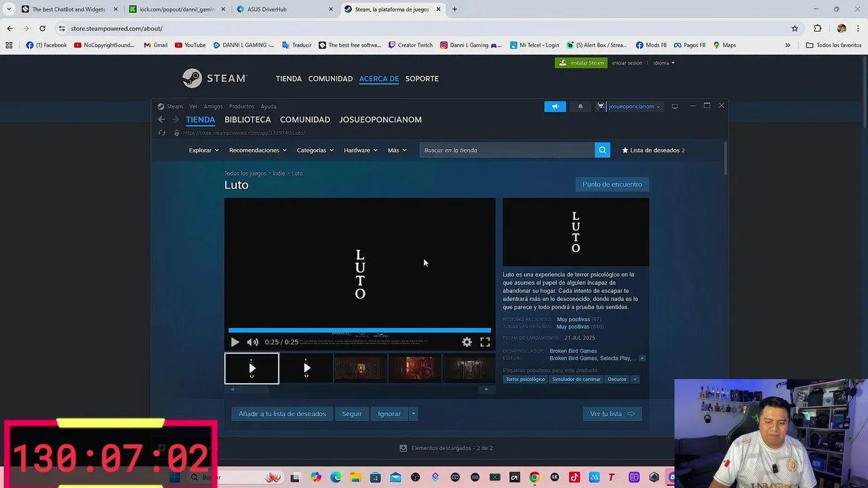
Task: Expand the Recomendaciones dropdown
Action: tap(258, 150)
